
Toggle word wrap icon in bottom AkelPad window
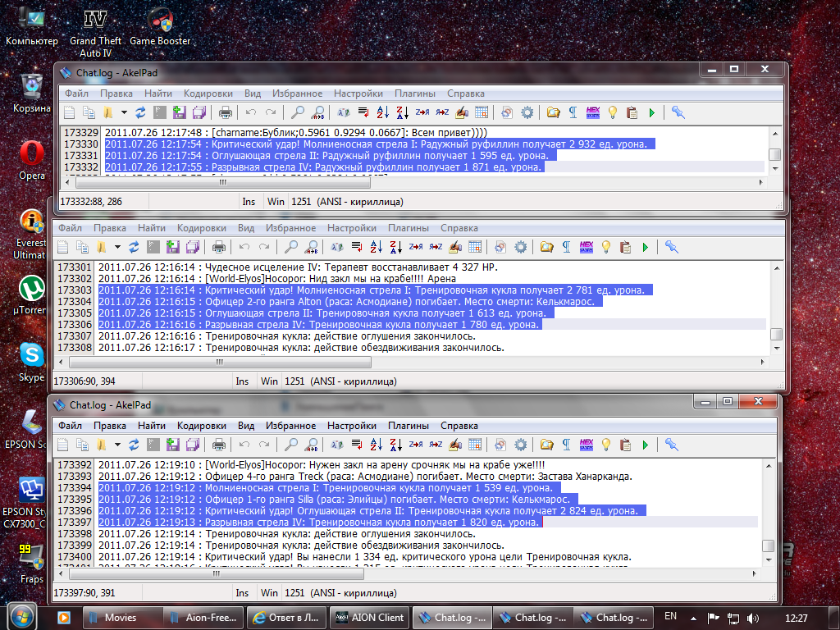[357, 445]
